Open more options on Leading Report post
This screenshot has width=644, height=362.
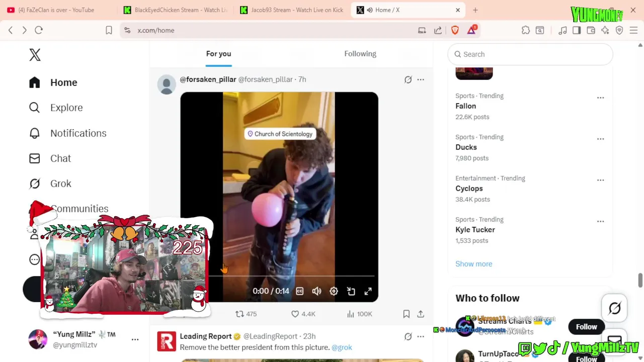pos(421,336)
